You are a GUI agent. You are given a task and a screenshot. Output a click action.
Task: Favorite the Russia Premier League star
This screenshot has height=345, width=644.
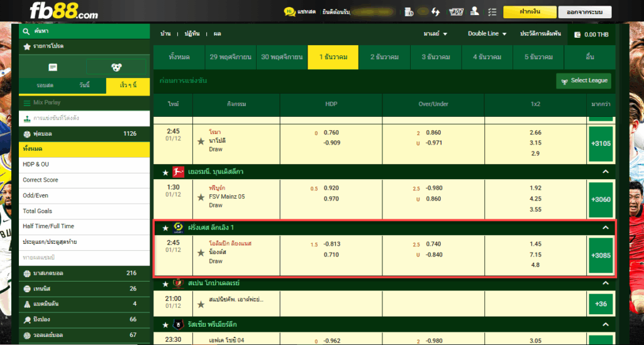[165, 325]
